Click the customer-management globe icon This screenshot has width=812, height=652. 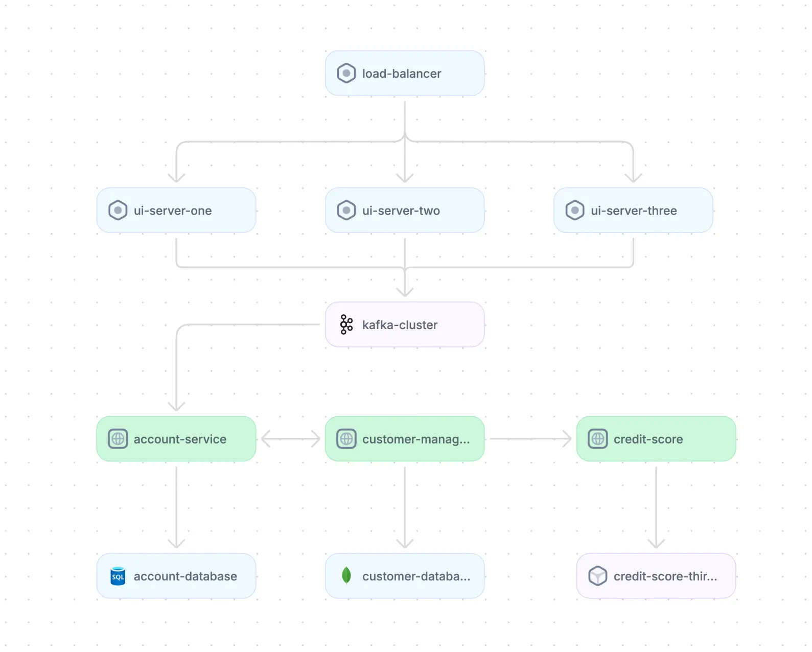point(346,439)
